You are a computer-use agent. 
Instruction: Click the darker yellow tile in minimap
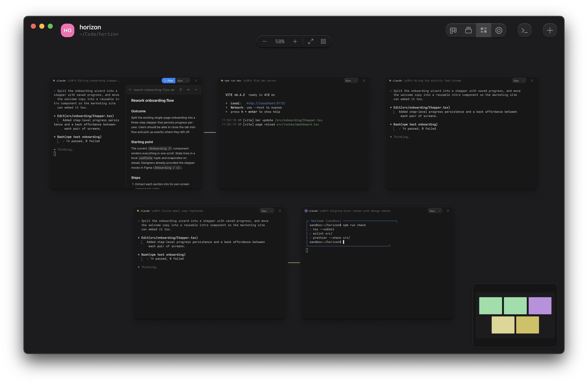tap(527, 325)
